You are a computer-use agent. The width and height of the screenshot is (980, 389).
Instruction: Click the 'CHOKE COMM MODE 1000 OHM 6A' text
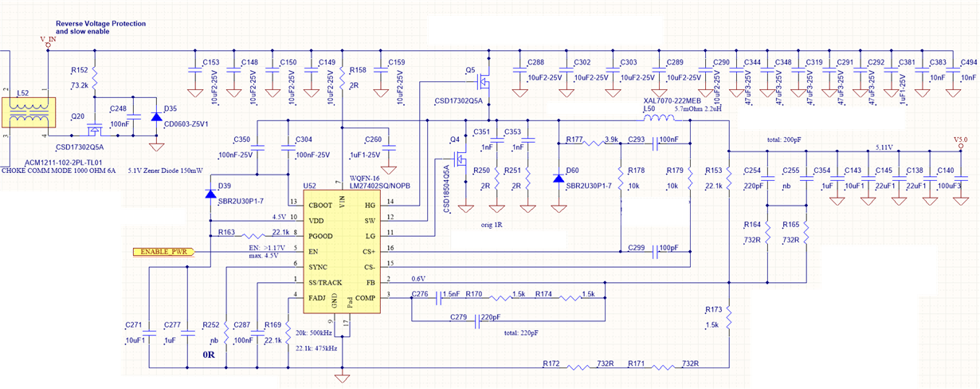coord(59,171)
